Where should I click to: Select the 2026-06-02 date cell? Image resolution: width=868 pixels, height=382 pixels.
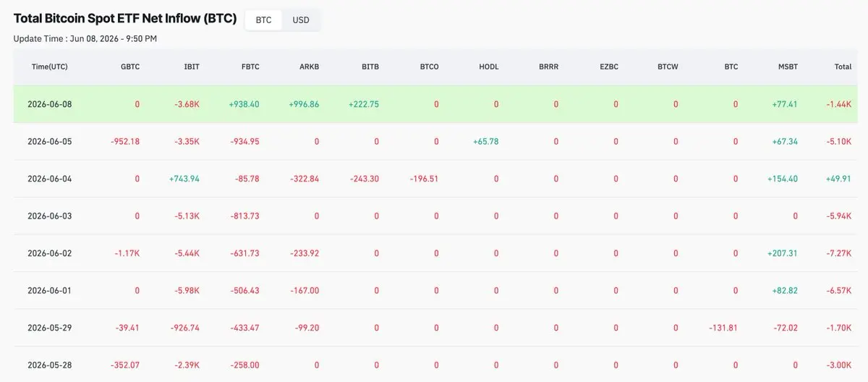pyautogui.click(x=50, y=253)
